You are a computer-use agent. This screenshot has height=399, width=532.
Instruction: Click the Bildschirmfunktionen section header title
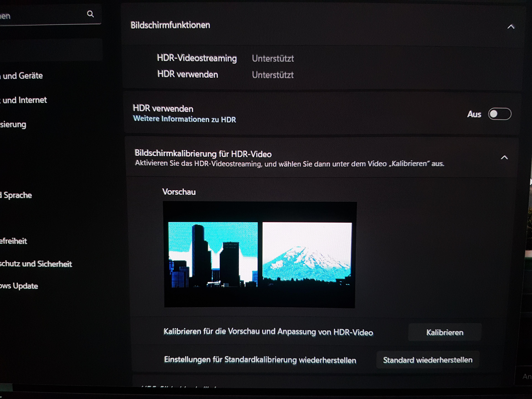coord(170,25)
